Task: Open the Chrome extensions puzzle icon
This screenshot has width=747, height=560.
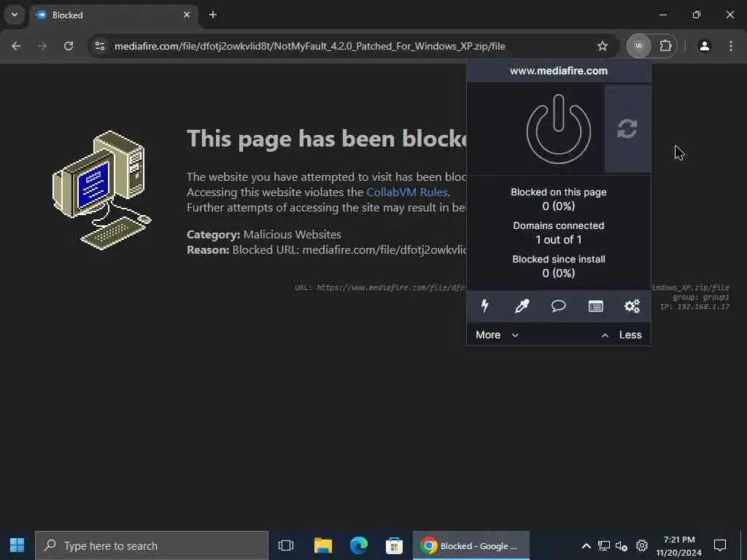Action: point(665,46)
